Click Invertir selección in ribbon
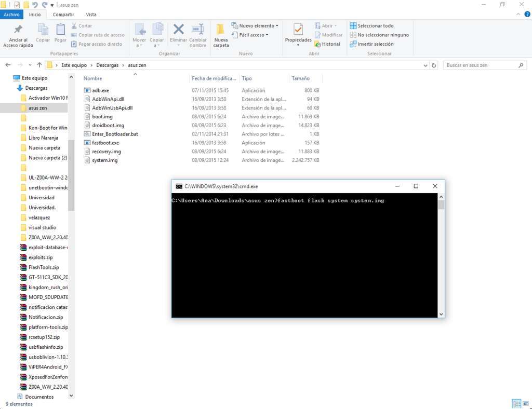Image resolution: width=532 pixels, height=409 pixels. click(x=371, y=44)
